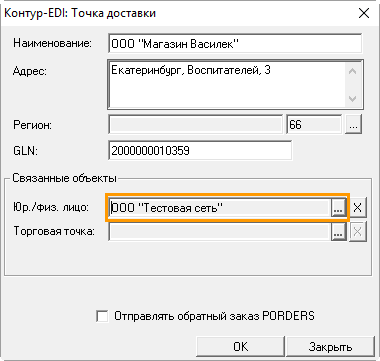This screenshot has height=361, width=380.
Task: Click the GLN number field
Action: (x=200, y=151)
